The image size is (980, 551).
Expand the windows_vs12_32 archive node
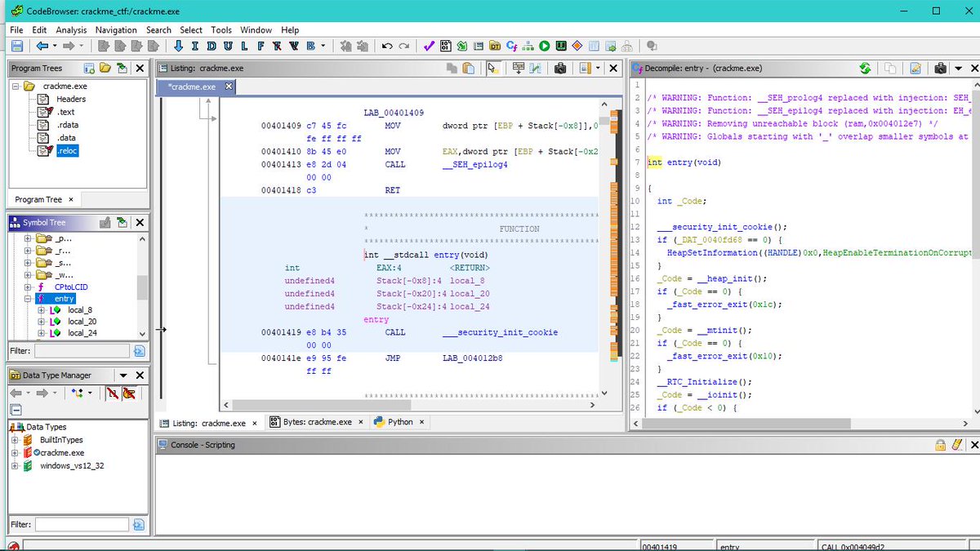(16, 466)
